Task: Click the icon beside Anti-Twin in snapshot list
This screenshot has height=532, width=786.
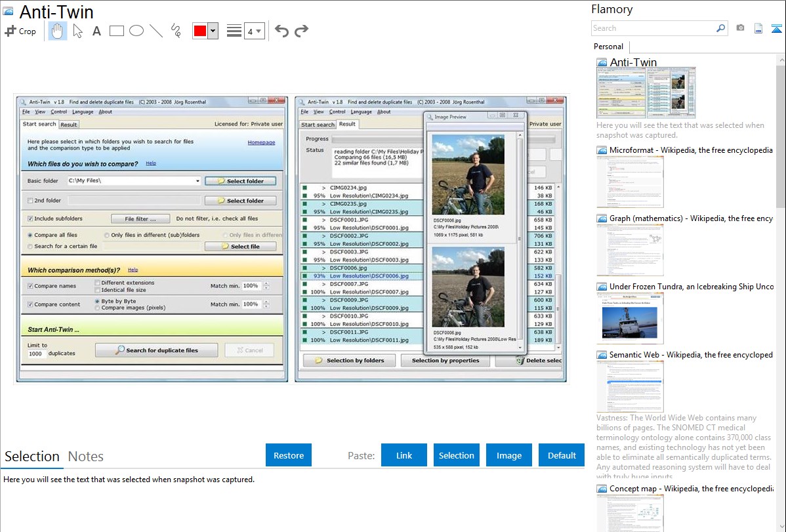Action: point(602,63)
